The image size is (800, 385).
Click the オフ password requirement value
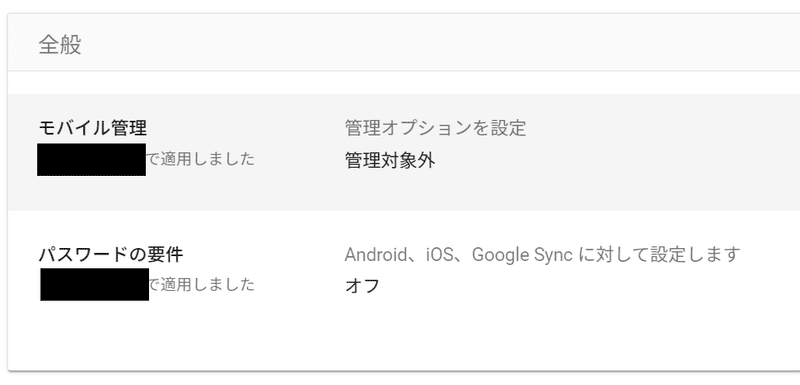pos(362,286)
